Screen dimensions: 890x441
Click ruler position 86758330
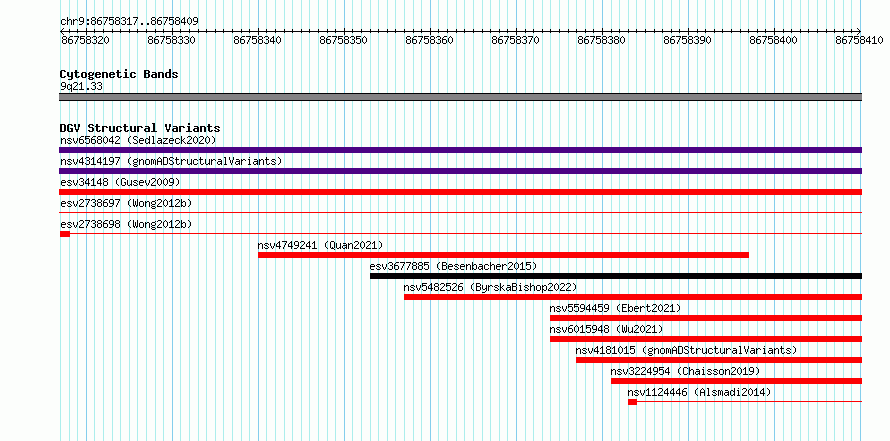tap(171, 40)
